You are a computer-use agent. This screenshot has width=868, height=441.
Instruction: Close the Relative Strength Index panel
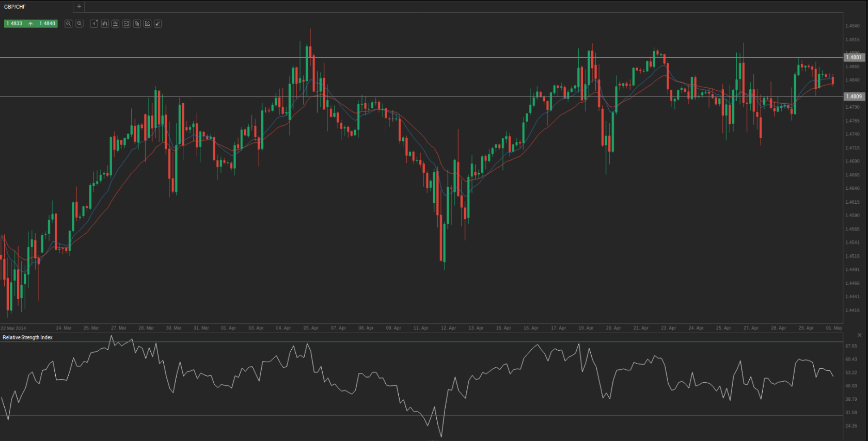coord(859,335)
